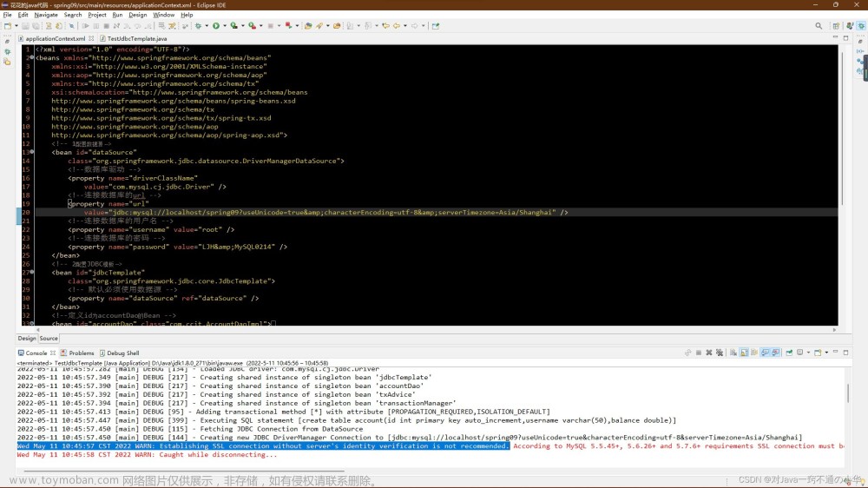The width and height of the screenshot is (868, 488).
Task: Toggle Word Wrap in the Console toolbar
Action: [754, 353]
